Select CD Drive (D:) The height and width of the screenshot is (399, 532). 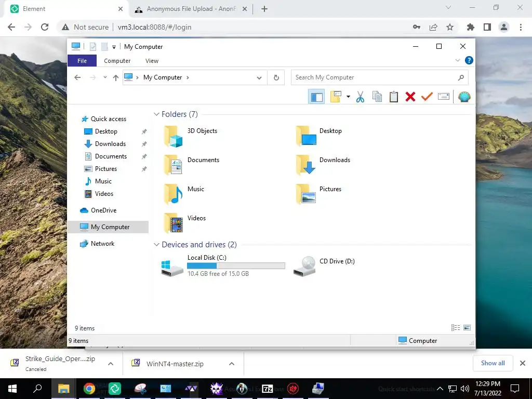pos(324,265)
